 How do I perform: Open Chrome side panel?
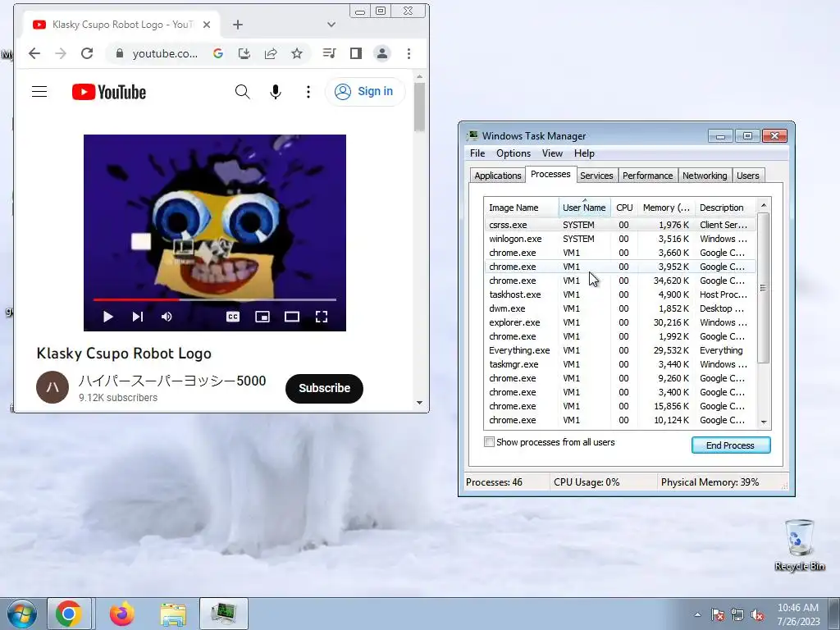tap(356, 53)
